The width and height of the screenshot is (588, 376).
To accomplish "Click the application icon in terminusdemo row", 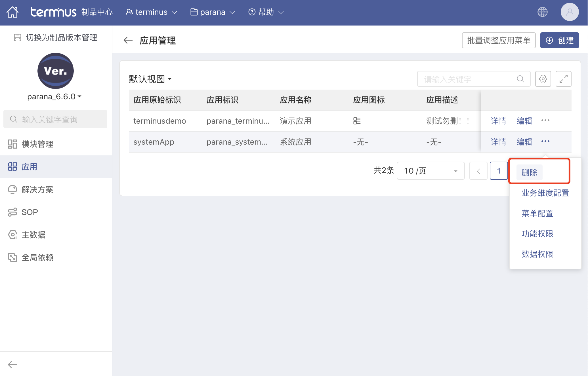I will pyautogui.click(x=357, y=121).
